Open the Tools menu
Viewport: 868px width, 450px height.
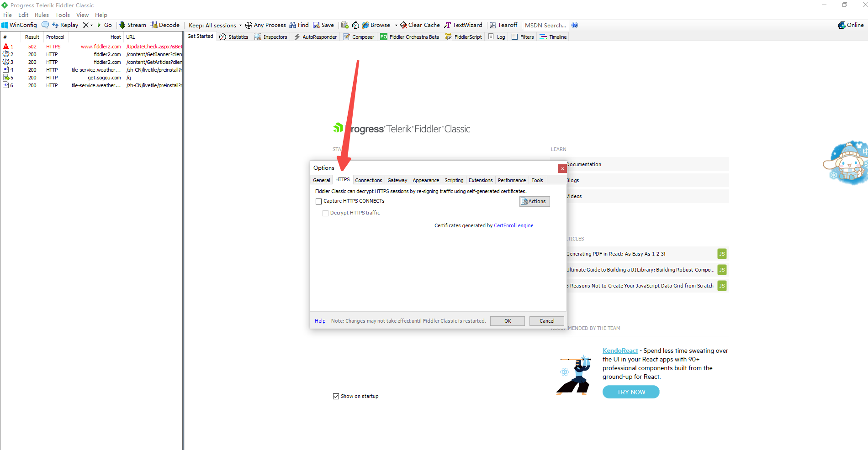63,15
